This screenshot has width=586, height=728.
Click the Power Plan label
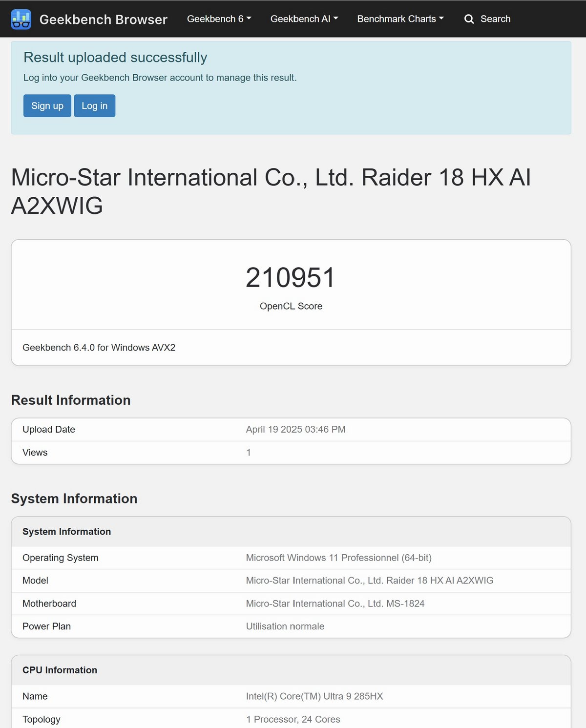click(47, 626)
